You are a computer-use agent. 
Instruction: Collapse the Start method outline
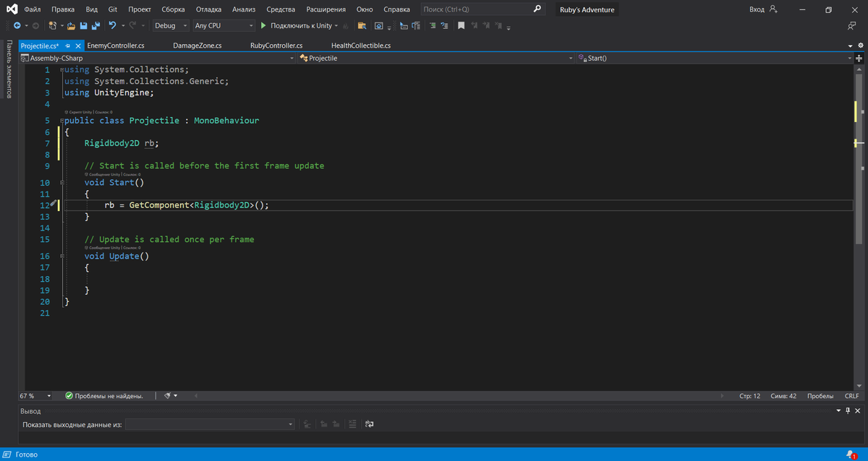coord(62,183)
